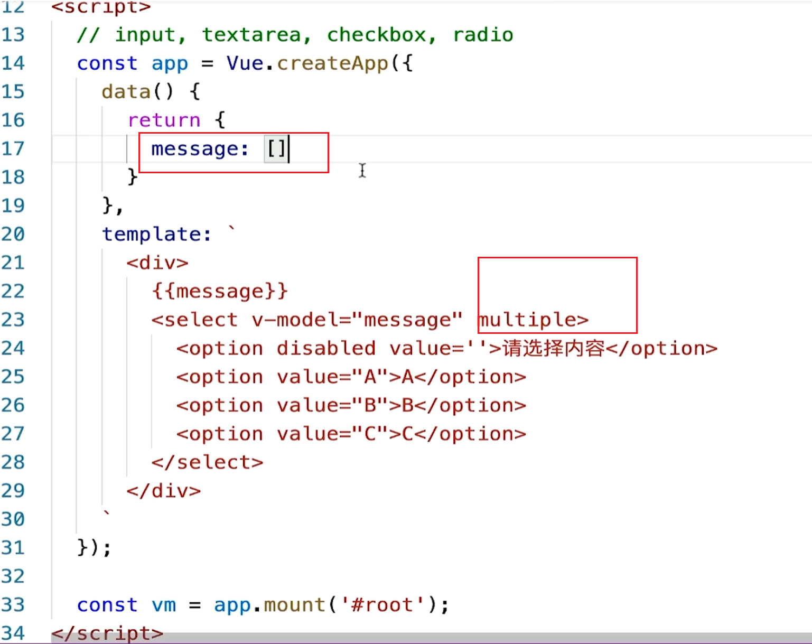Screen dimensions: 812x644
Task: Click the value="A" attribute
Action: (333, 377)
